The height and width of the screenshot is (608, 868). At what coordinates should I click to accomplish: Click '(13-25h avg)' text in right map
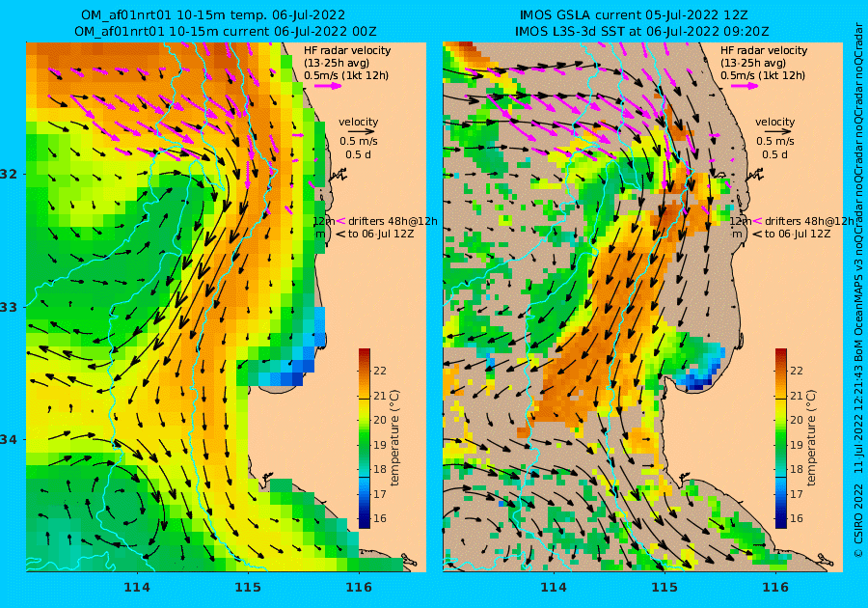pos(753,63)
